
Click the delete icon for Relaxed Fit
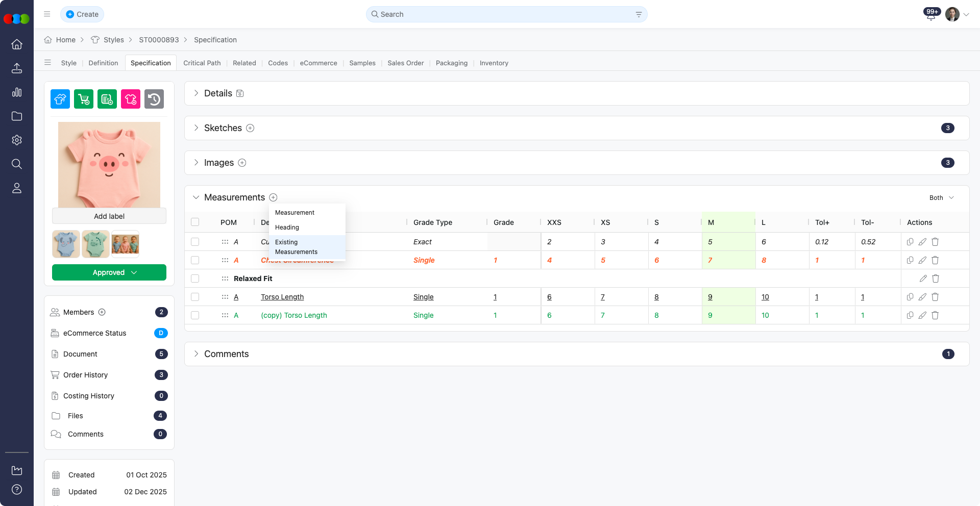[936, 279]
